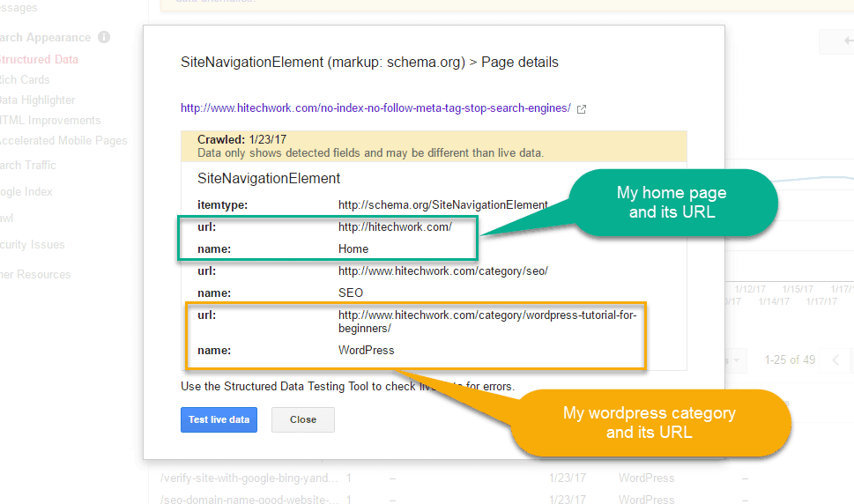This screenshot has height=504, width=854.
Task: Expand Security Issues in sidebar
Action: click(32, 244)
